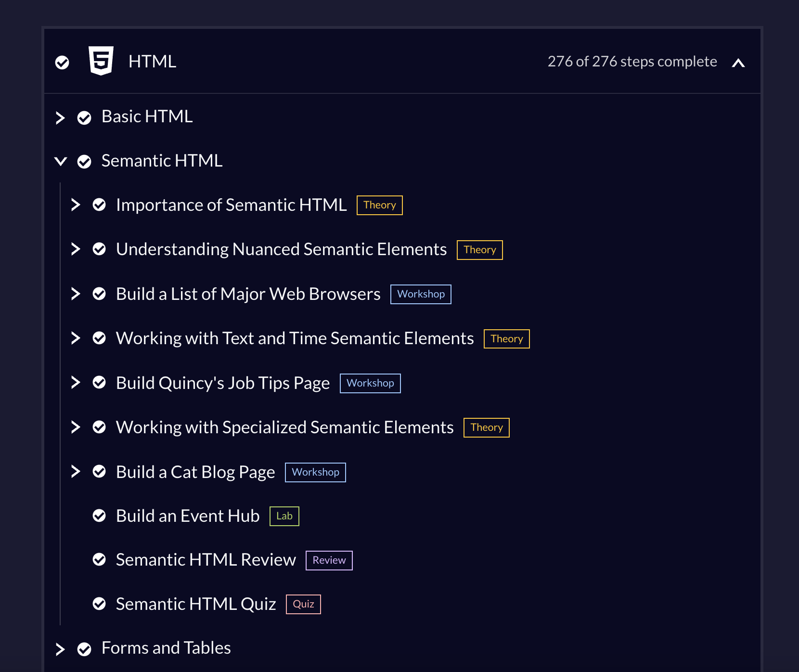The width and height of the screenshot is (799, 672).
Task: Click Theory tag on Understanding Nuanced Semantic Elements
Action: click(x=479, y=250)
